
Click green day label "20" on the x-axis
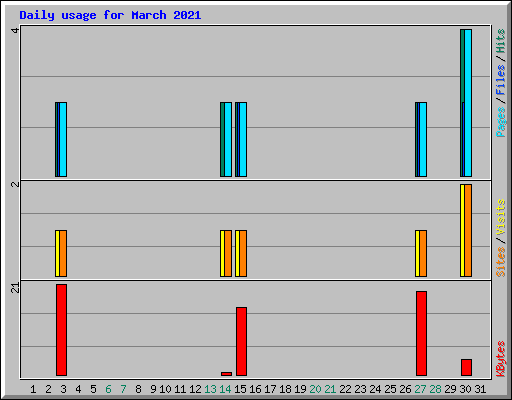coord(315,389)
